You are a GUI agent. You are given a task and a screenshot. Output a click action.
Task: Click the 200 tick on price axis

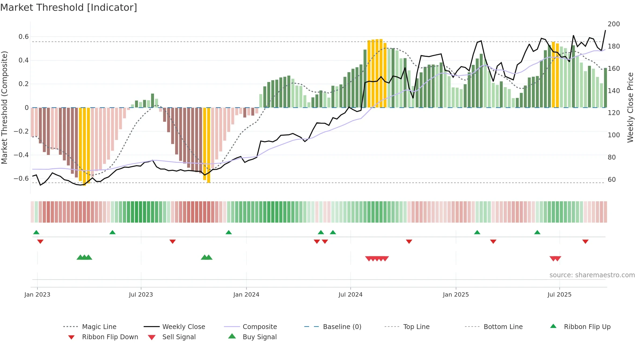(614, 24)
